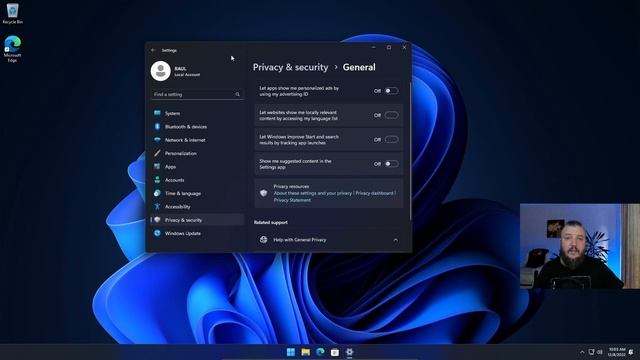This screenshot has height=360, width=640.
Task: Click the Settings window scrollbar
Action: tap(410, 151)
